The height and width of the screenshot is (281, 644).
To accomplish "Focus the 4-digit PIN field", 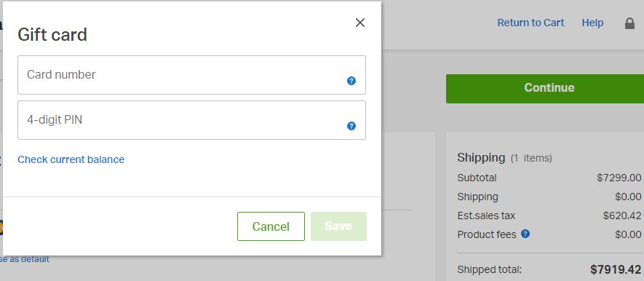I will coord(191,120).
